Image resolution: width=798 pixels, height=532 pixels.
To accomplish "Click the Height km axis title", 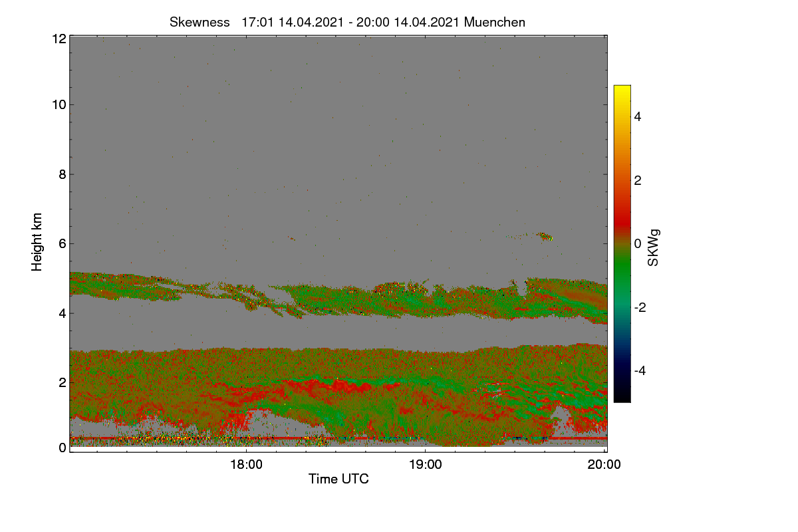I will click(x=37, y=242).
